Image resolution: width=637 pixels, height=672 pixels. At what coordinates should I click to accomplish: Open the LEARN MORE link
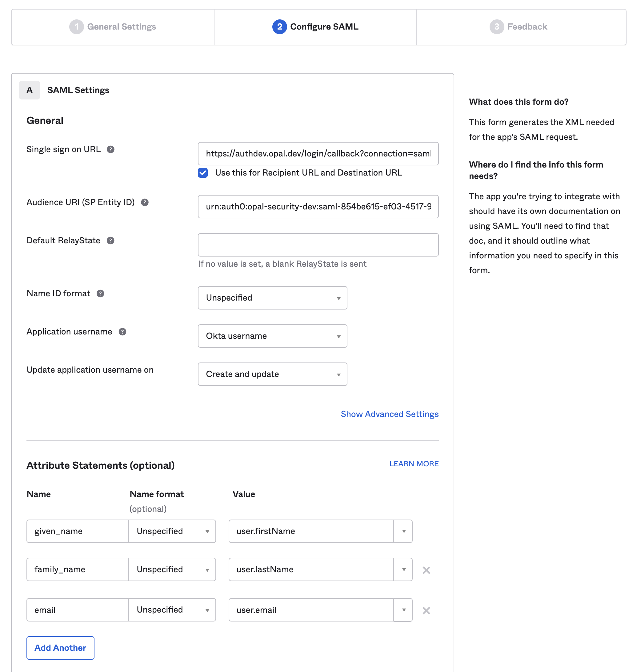(414, 464)
